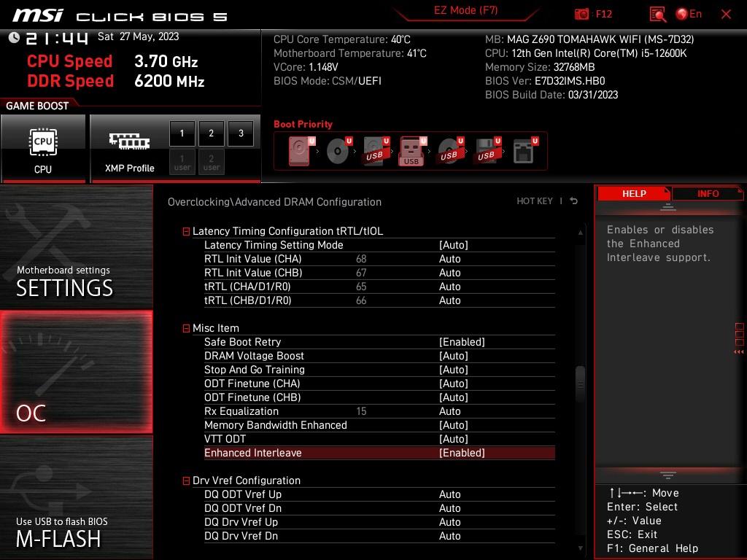Switch to the HELP tab
747x560 pixels.
click(x=634, y=194)
